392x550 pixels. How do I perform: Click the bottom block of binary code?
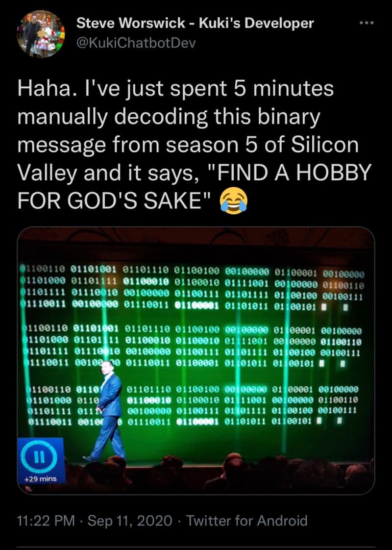coord(193,405)
